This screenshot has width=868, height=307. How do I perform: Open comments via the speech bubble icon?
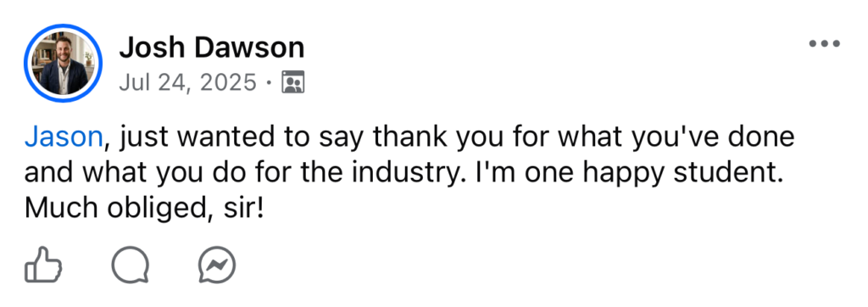130,265
